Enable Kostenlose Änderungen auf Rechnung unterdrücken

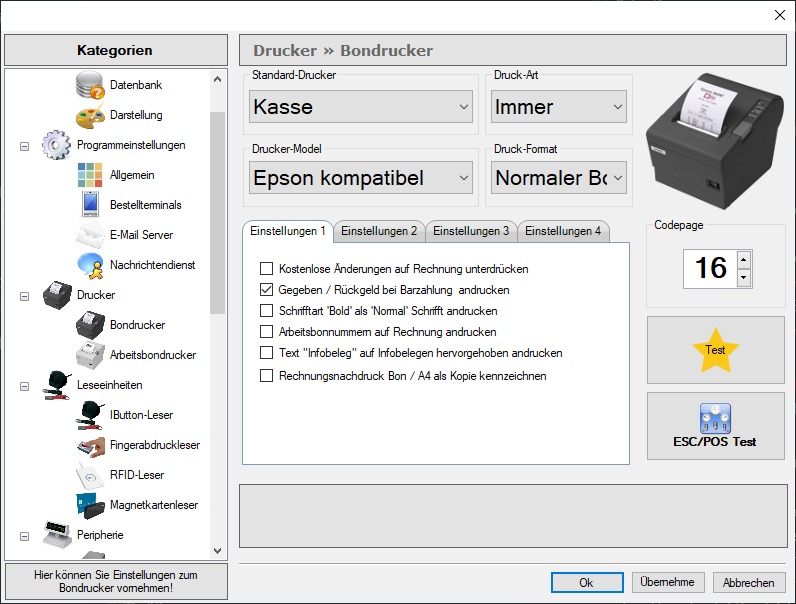point(266,269)
